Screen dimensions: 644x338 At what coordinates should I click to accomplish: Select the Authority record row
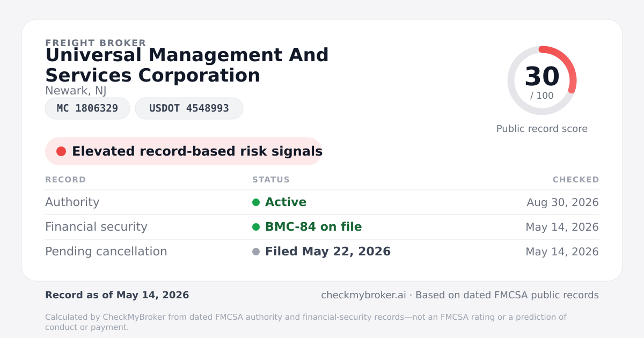tap(322, 202)
